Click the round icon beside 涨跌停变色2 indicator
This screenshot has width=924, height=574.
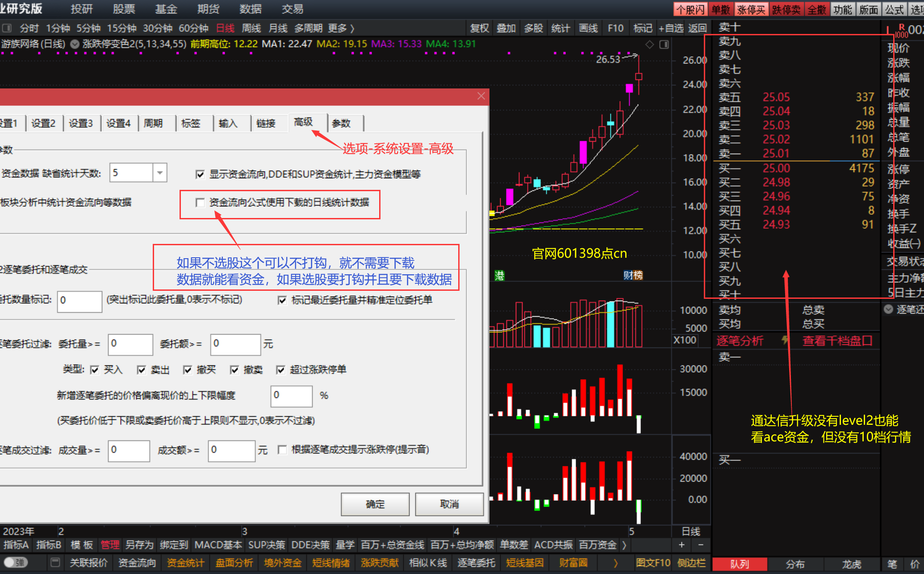75,44
